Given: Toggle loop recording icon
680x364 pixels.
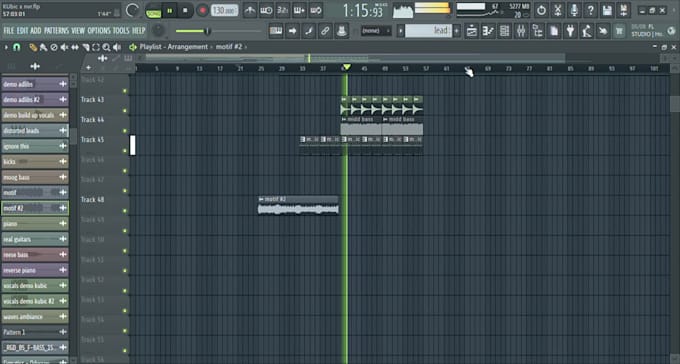Looking at the screenshot, I should point(316,10).
